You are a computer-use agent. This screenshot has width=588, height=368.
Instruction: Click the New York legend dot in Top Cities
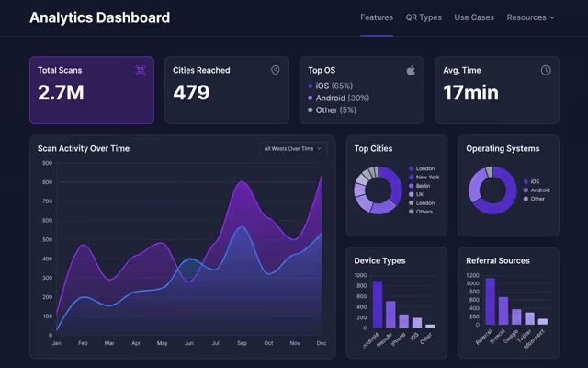(x=412, y=178)
